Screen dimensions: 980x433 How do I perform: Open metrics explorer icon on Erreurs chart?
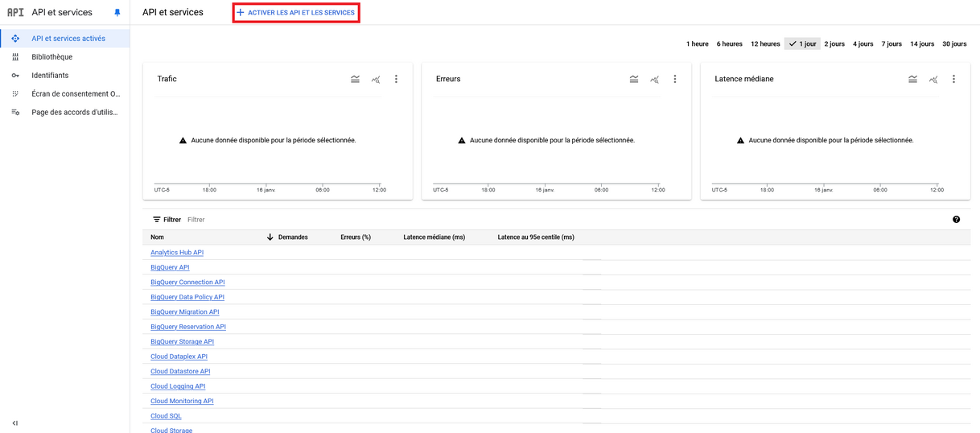(x=655, y=80)
